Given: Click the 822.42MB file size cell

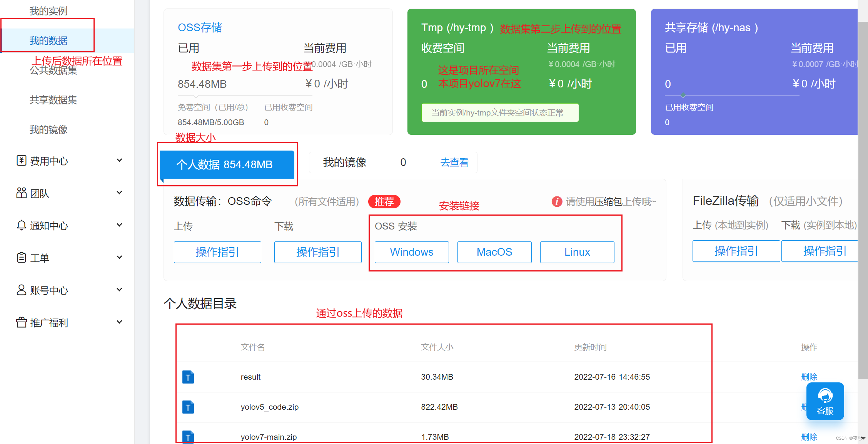Looking at the screenshot, I should [x=439, y=407].
